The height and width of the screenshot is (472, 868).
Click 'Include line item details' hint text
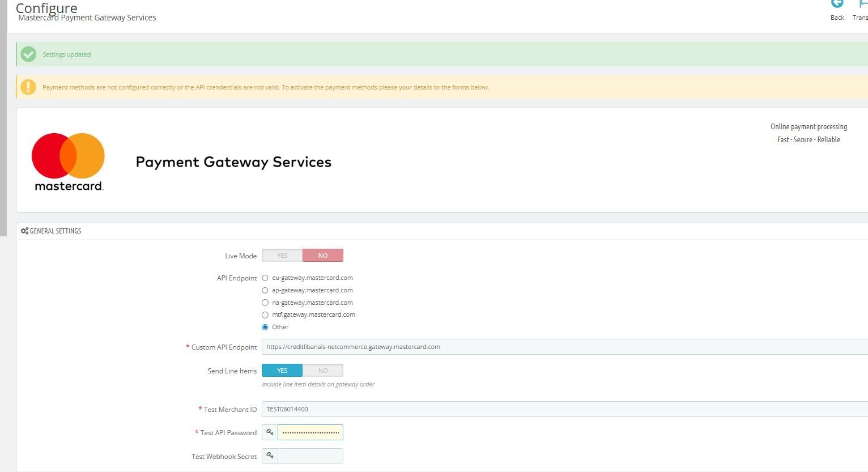pyautogui.click(x=318, y=384)
